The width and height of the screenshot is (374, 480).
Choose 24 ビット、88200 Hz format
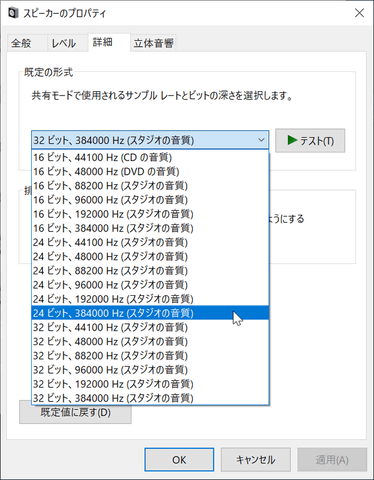[150, 271]
